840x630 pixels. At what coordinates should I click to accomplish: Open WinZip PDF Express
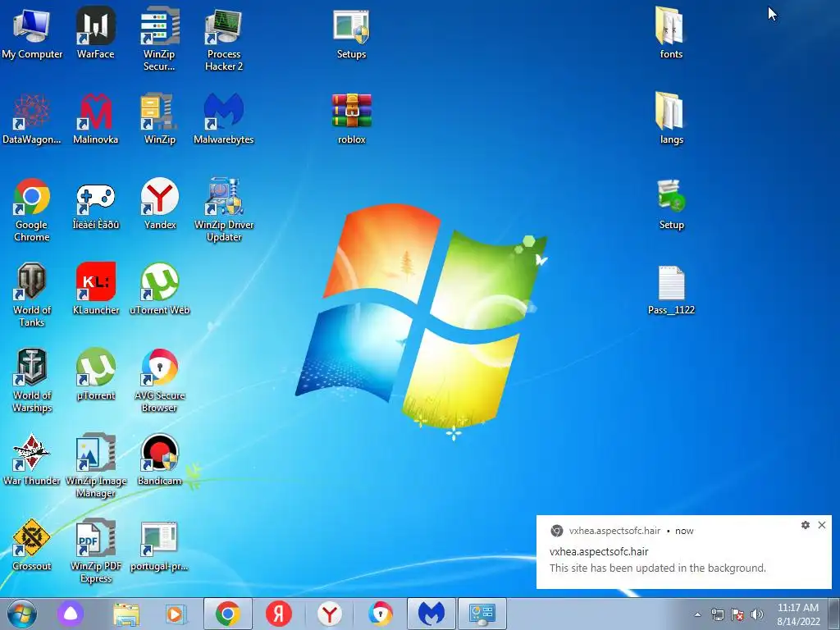(x=95, y=550)
